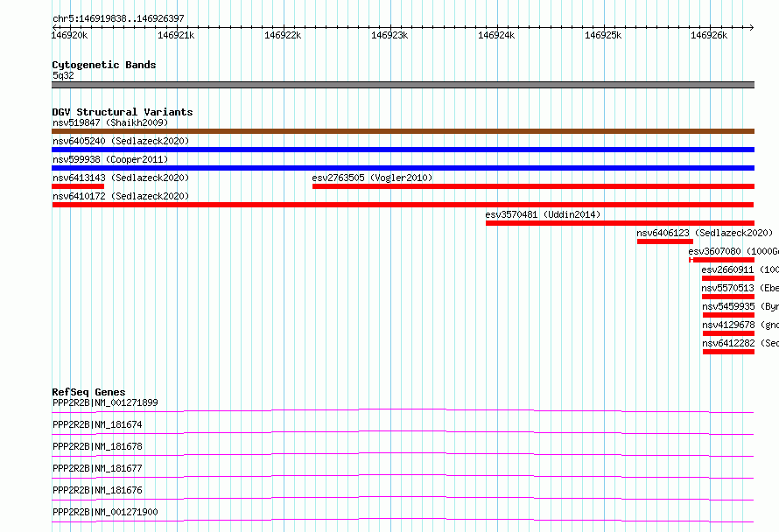Image resolution: width=779 pixels, height=532 pixels.
Task: Open the nsv6410172 (Sedlazeck2020) variant label
Action: coord(121,196)
